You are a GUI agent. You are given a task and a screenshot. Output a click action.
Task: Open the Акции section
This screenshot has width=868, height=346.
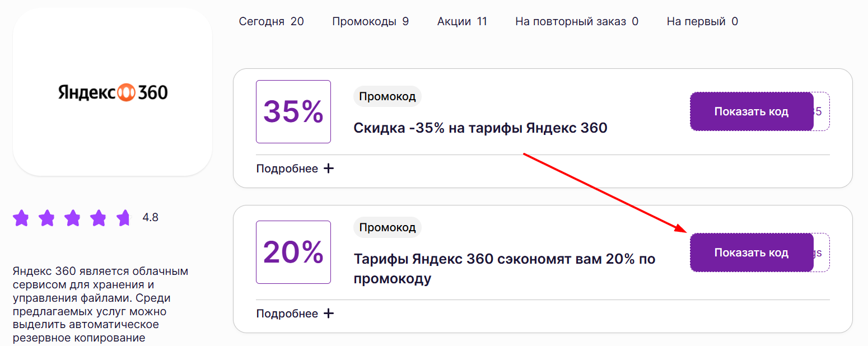point(461,21)
